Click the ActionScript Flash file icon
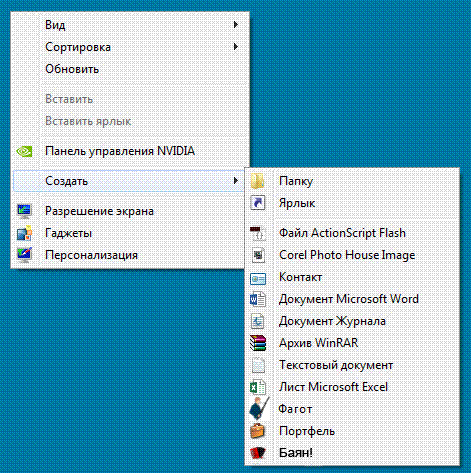Image resolution: width=471 pixels, height=473 pixels. tap(258, 233)
